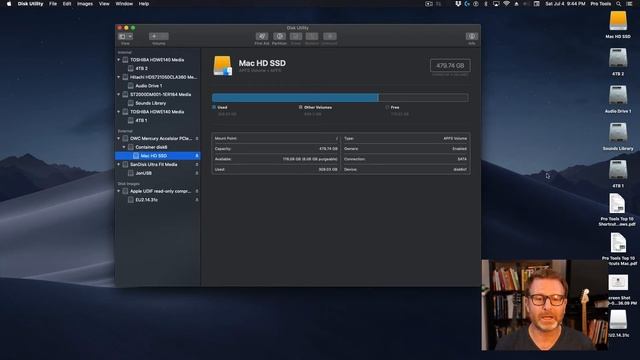Open Spotlight search in menu bar
Screen dimensions: 640x360
[618, 4]
